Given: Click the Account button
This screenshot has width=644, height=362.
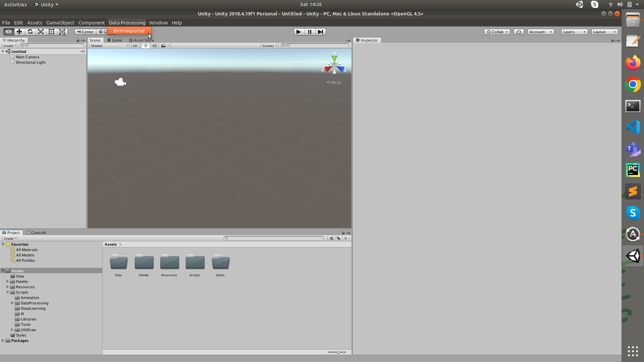Looking at the screenshot, I should [540, 32].
